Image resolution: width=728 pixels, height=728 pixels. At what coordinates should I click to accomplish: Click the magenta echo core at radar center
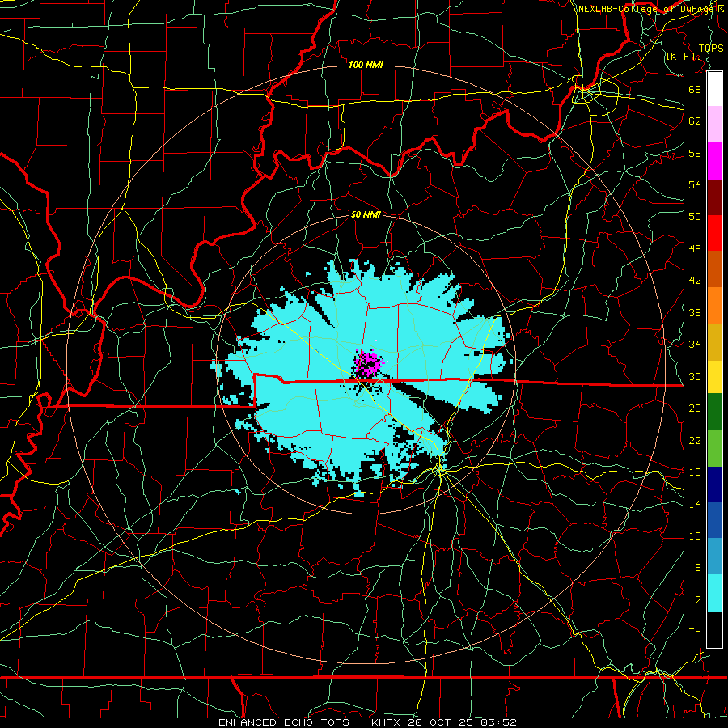[x=369, y=363]
